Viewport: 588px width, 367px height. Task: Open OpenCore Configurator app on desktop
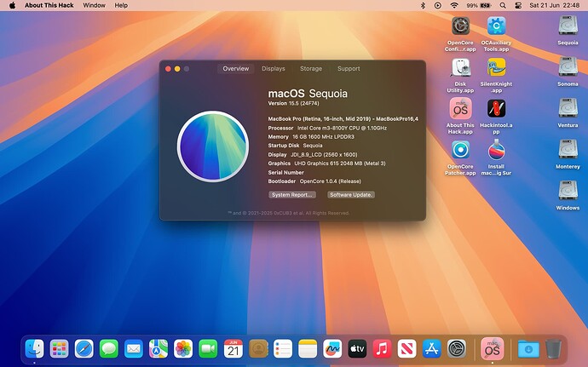[460, 26]
